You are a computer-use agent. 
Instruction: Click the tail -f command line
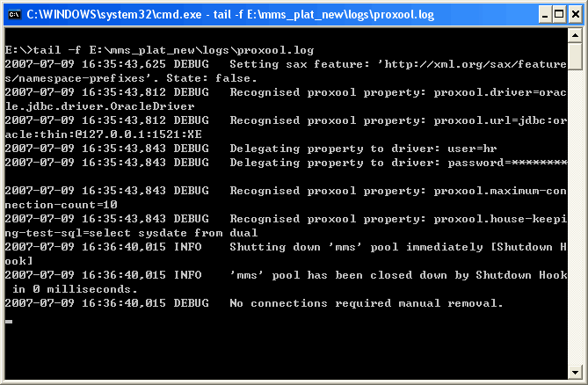[x=158, y=50]
